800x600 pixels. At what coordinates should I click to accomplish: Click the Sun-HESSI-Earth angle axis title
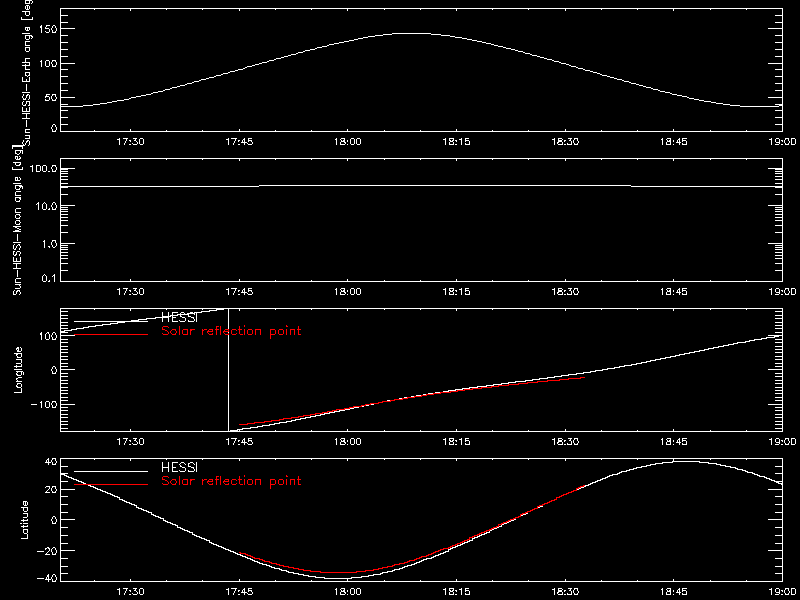click(x=27, y=72)
